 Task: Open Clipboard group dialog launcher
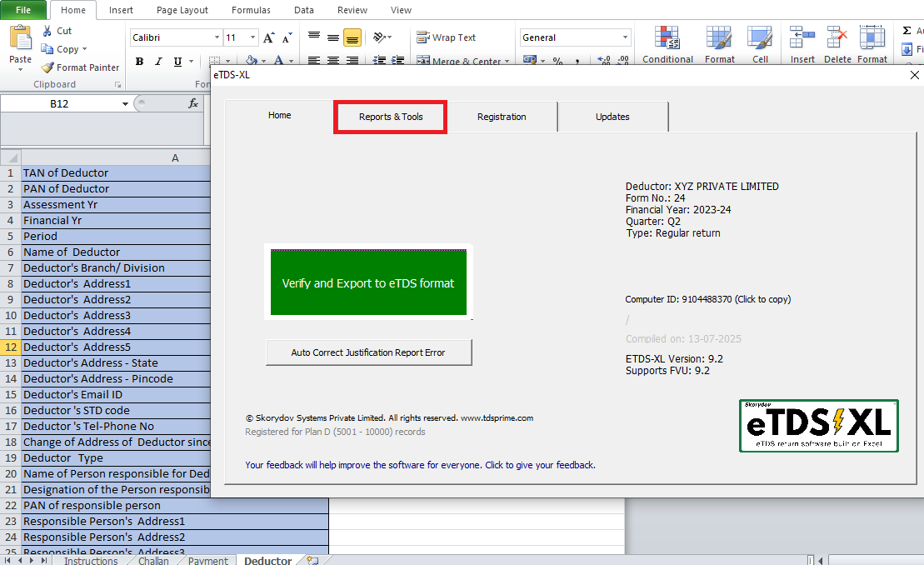pos(117,85)
